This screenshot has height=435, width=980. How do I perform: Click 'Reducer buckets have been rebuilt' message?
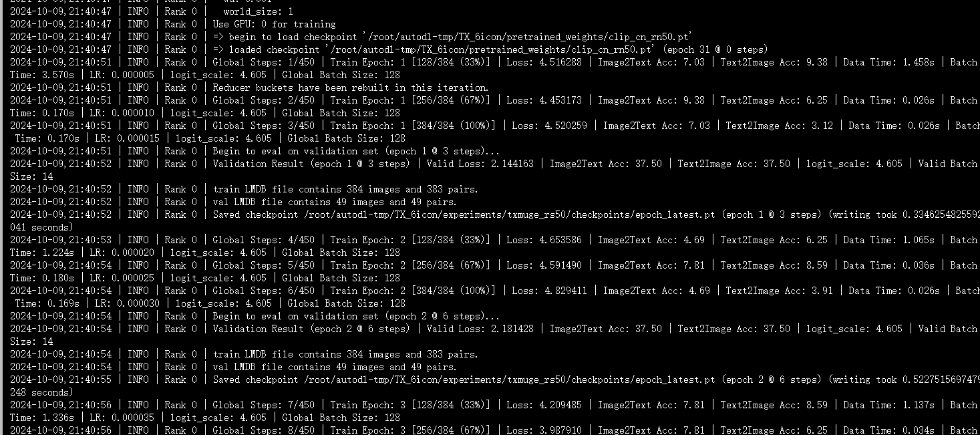point(351,88)
